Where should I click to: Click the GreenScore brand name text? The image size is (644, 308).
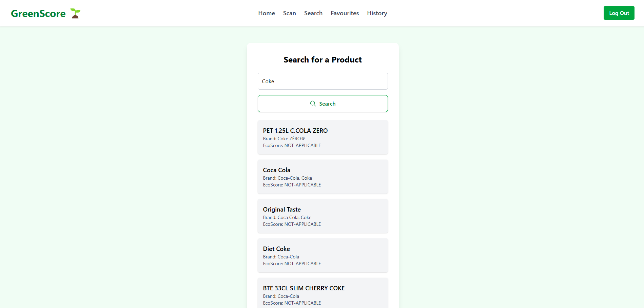38,14
